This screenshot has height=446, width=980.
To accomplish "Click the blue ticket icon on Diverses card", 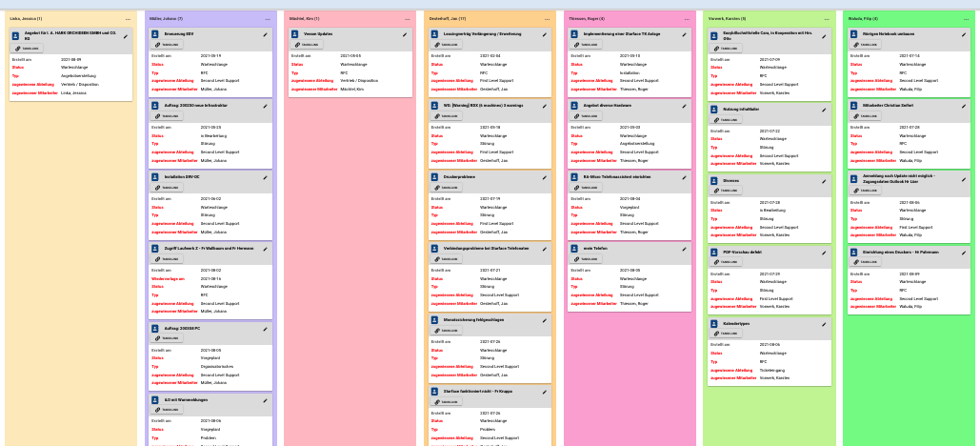I will [715, 181].
